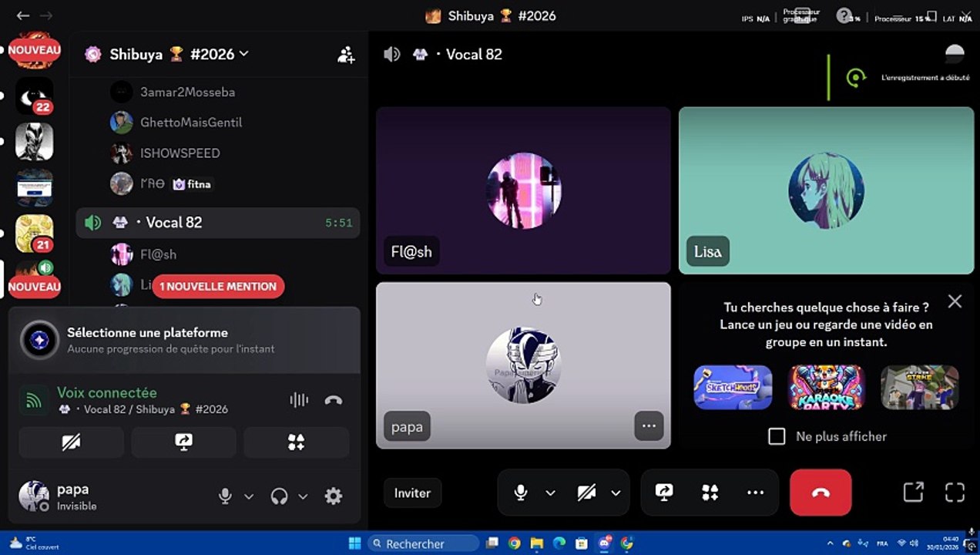Open more options in the call bar
The width and height of the screenshot is (980, 555).
(755, 493)
